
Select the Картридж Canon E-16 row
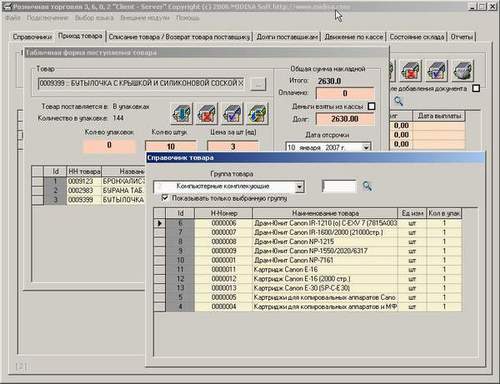pos(308,269)
